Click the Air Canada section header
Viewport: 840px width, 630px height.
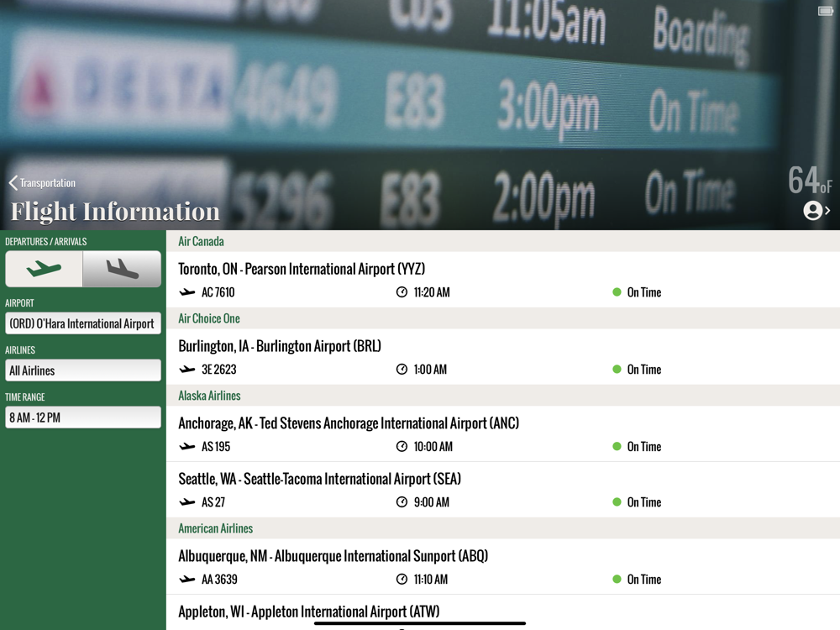(503, 241)
